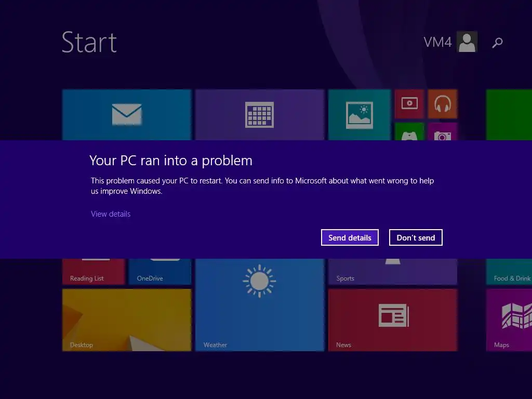Click the VM4 user avatar
Screen dimensions: 532x399
467,42
